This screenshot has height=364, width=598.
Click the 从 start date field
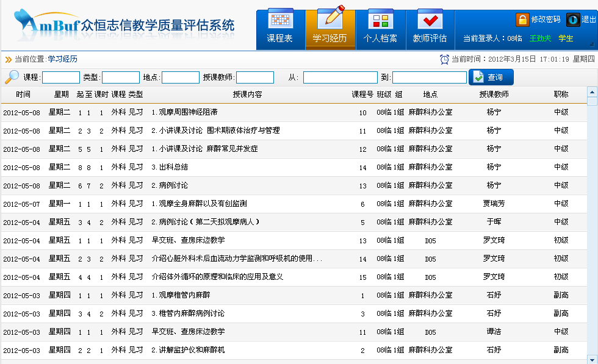click(340, 77)
